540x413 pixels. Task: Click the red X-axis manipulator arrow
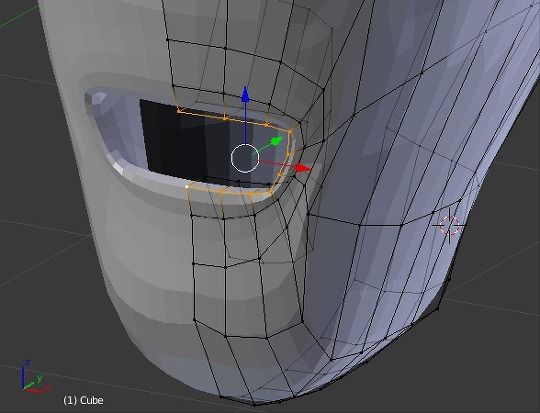303,168
